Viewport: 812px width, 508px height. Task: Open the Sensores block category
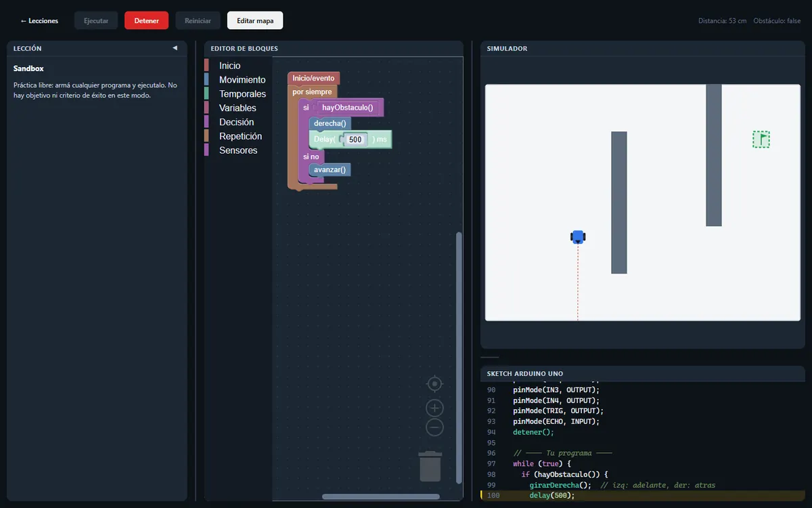[238, 150]
